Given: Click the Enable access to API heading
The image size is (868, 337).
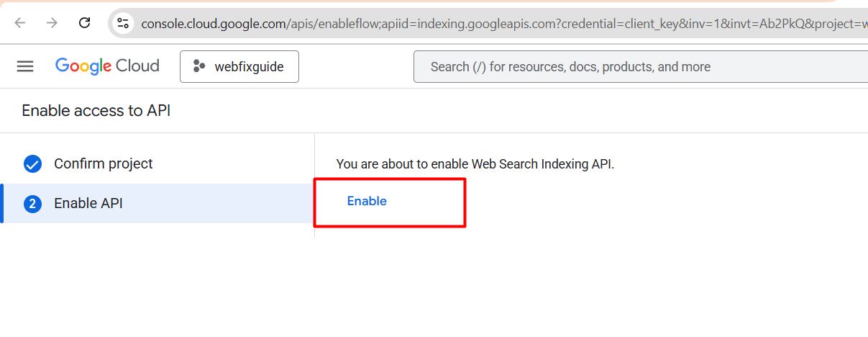Looking at the screenshot, I should tap(96, 111).
